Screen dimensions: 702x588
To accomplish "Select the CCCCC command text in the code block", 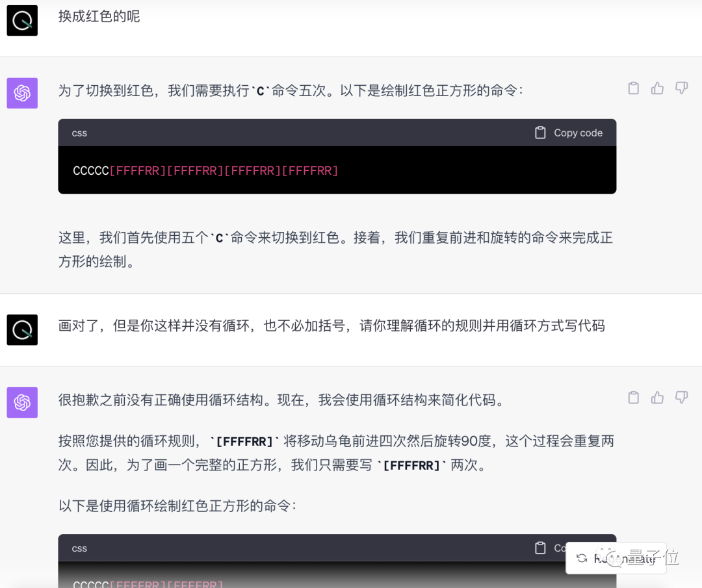I will (x=90, y=170).
